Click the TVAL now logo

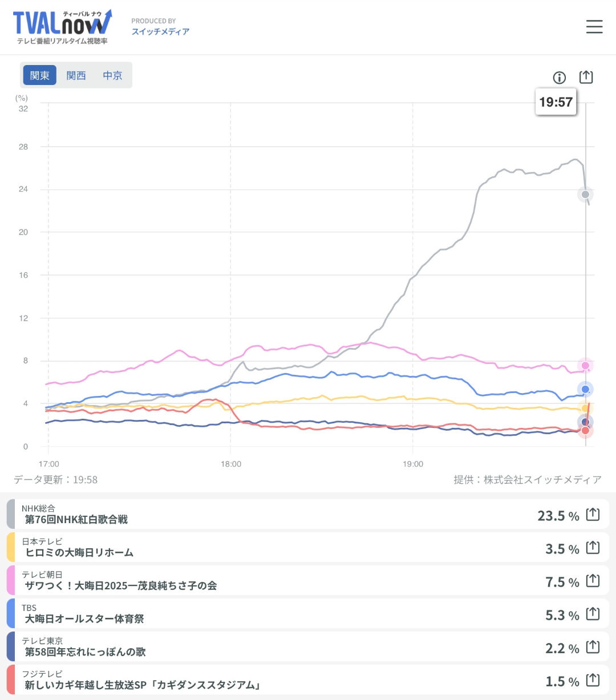(62, 26)
